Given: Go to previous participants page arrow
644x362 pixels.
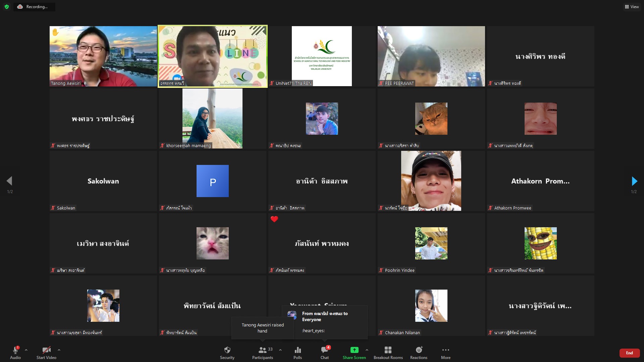Looking at the screenshot, I should coord(9,181).
